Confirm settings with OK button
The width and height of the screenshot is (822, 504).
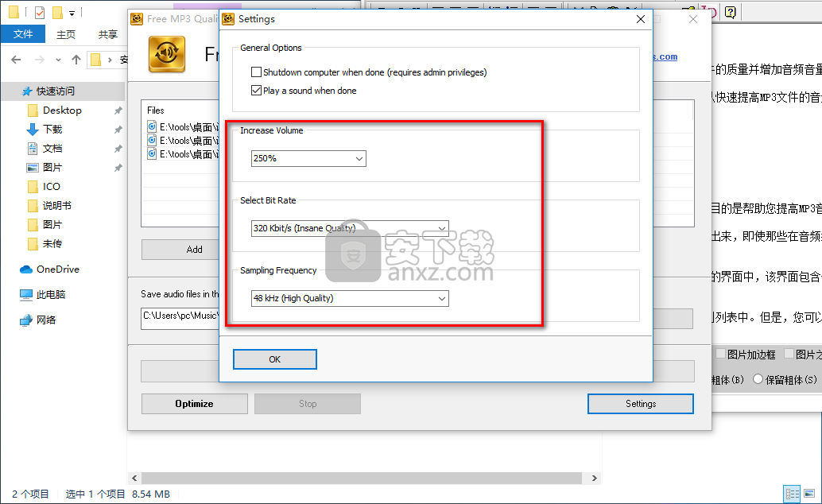(275, 359)
